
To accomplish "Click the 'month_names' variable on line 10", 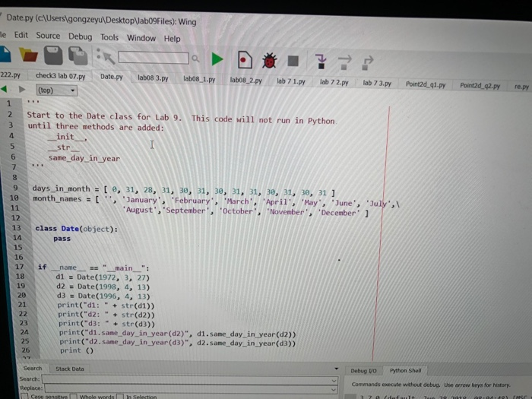I will 57,199.
